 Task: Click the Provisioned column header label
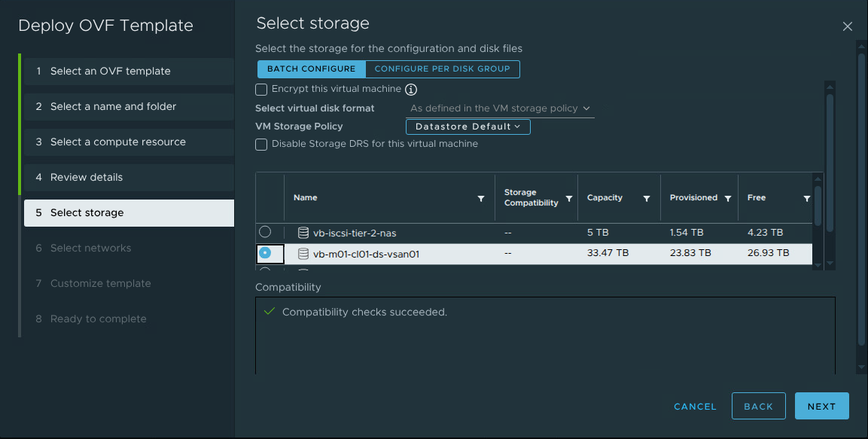tap(693, 197)
